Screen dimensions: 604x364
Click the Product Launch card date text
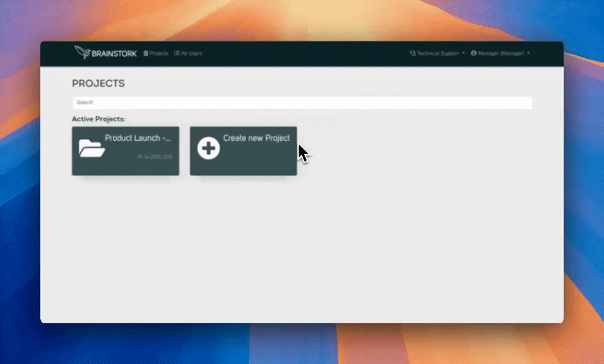155,157
